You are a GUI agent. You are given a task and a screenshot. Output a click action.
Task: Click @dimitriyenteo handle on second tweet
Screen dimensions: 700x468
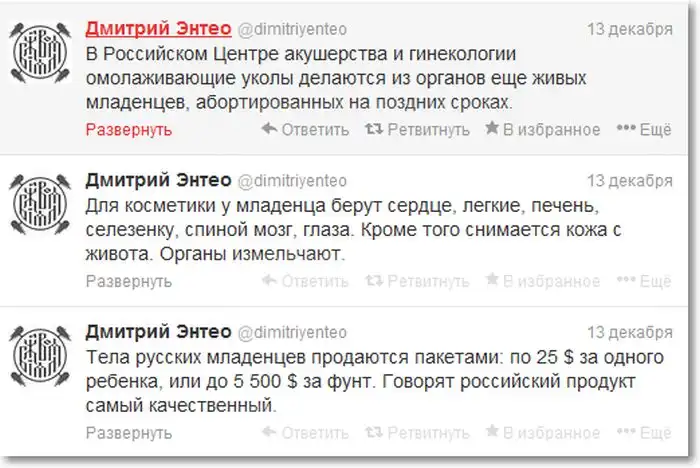click(291, 180)
